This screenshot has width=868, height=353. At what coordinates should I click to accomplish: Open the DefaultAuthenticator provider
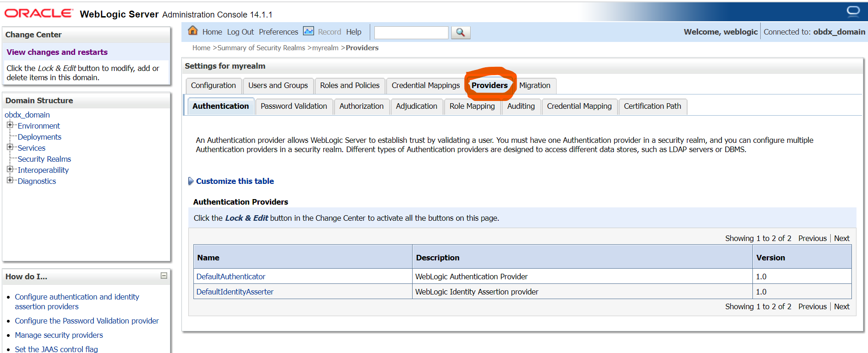[x=231, y=277]
